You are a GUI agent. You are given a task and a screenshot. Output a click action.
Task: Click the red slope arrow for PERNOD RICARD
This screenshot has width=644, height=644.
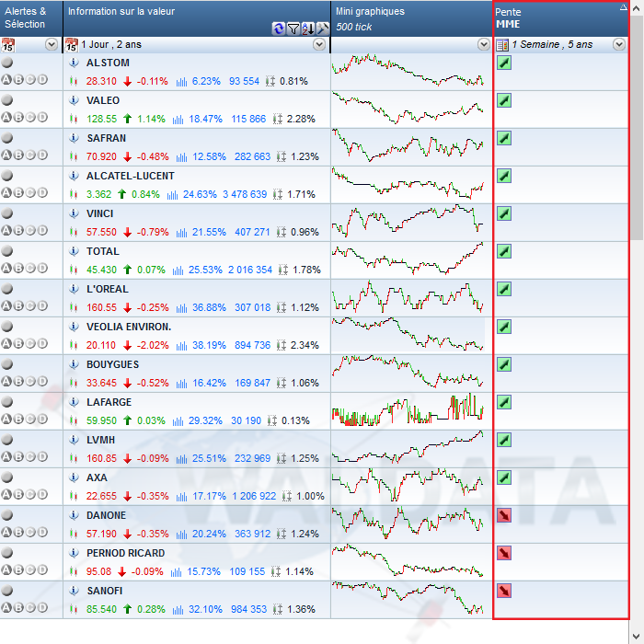[x=504, y=553]
